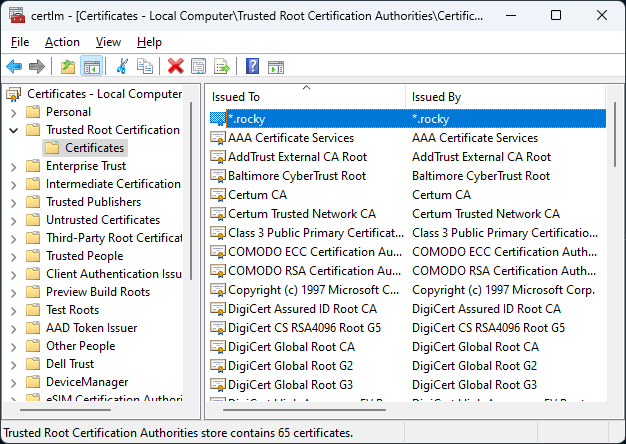Expand the Personal store node
The height and width of the screenshot is (444, 626).
14,113
